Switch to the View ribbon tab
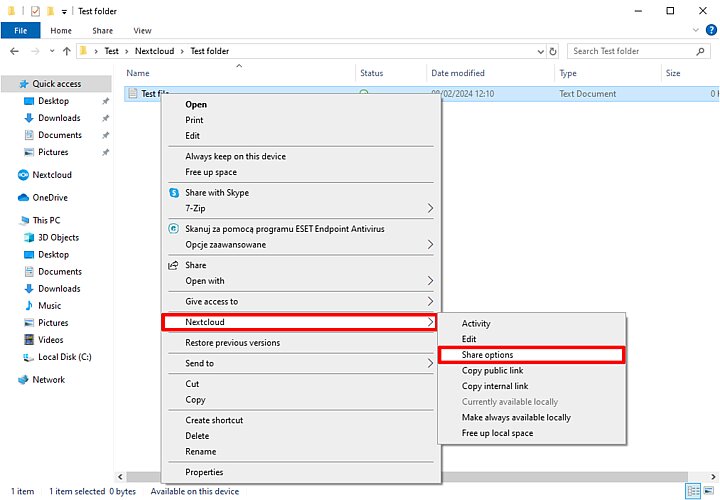Viewport: 720px width, 500px height. point(142,31)
